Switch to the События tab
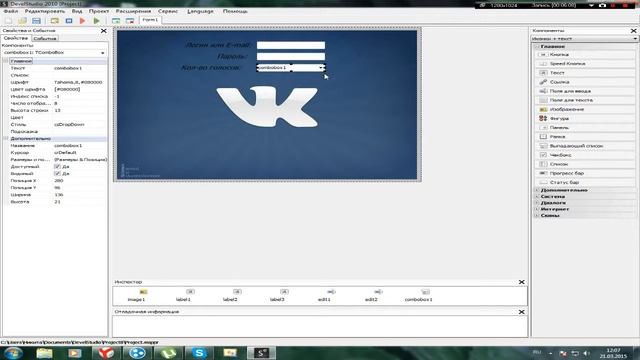This screenshot has height=360, width=640. click(45, 38)
